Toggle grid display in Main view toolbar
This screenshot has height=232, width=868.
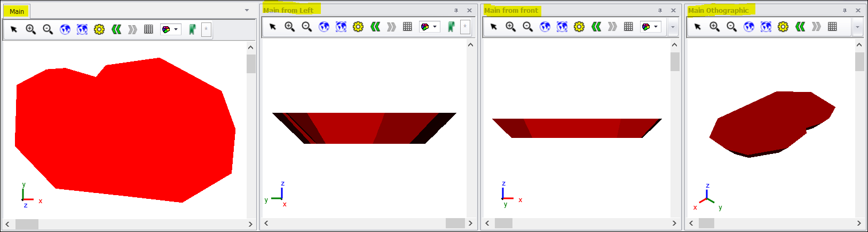pyautogui.click(x=148, y=29)
